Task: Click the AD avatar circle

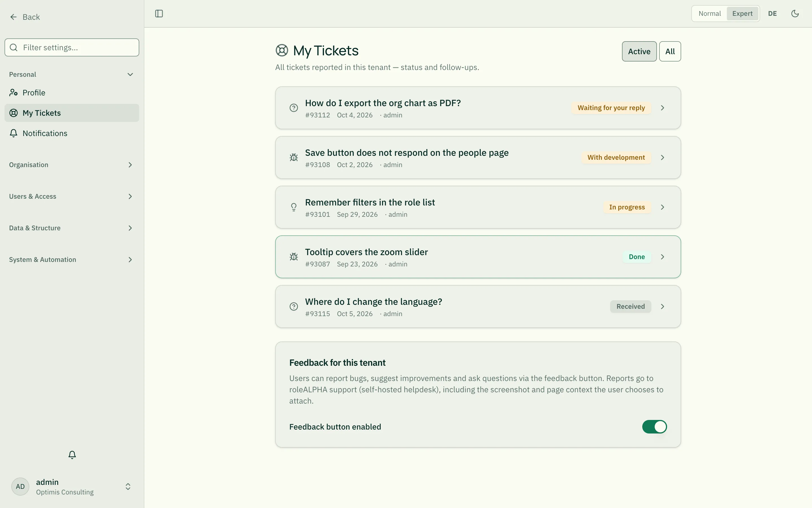Action: click(20, 487)
